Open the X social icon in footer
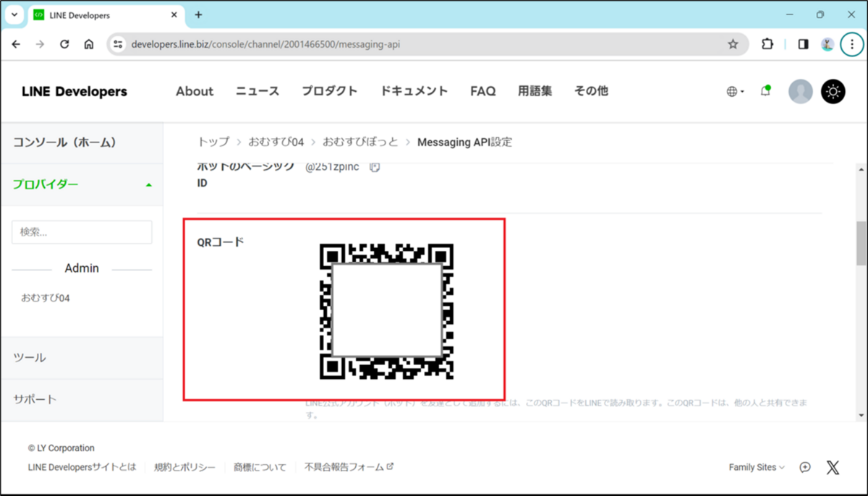The width and height of the screenshot is (868, 496). [833, 467]
